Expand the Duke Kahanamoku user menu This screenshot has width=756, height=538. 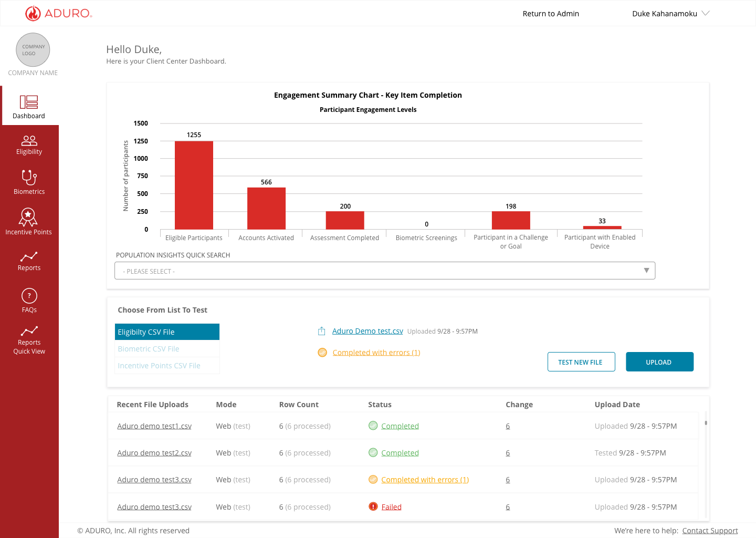(670, 14)
